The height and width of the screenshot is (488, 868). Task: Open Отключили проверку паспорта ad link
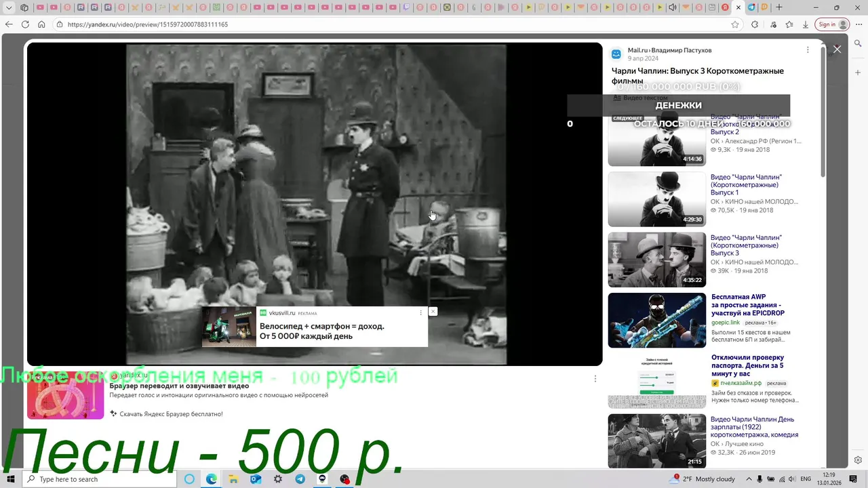coord(747,365)
